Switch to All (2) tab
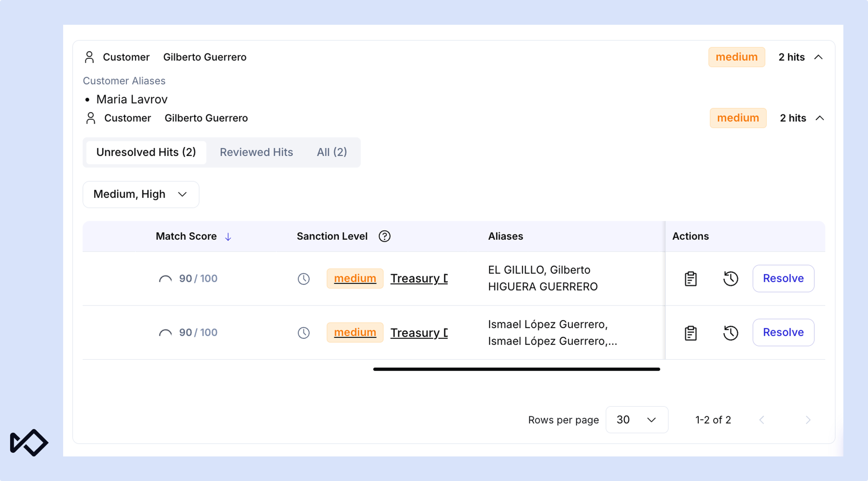Screen dimensions: 868x481 [332, 152]
